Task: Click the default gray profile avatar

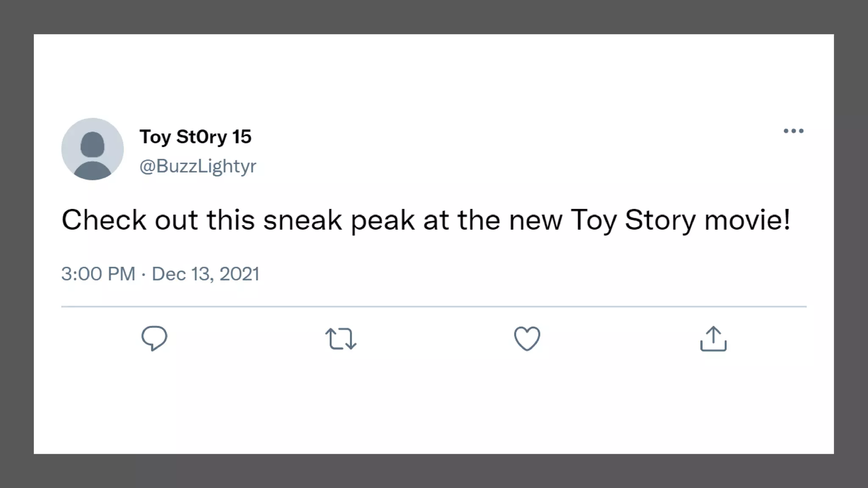Action: (x=92, y=149)
